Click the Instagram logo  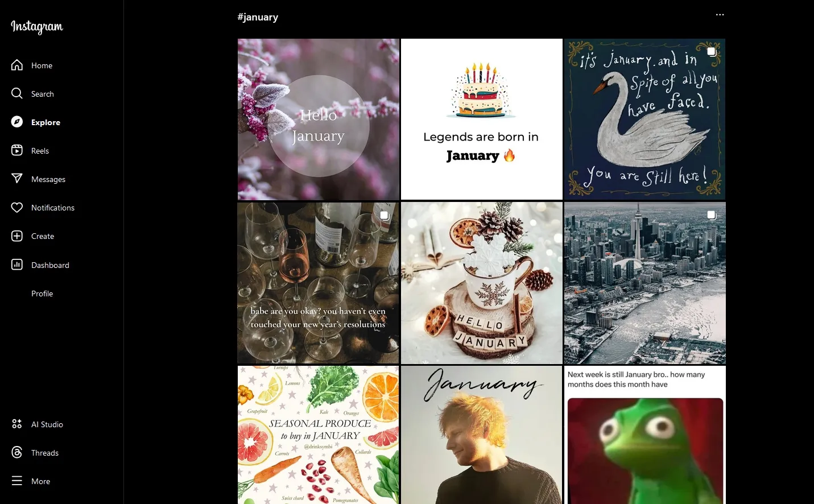(x=37, y=27)
